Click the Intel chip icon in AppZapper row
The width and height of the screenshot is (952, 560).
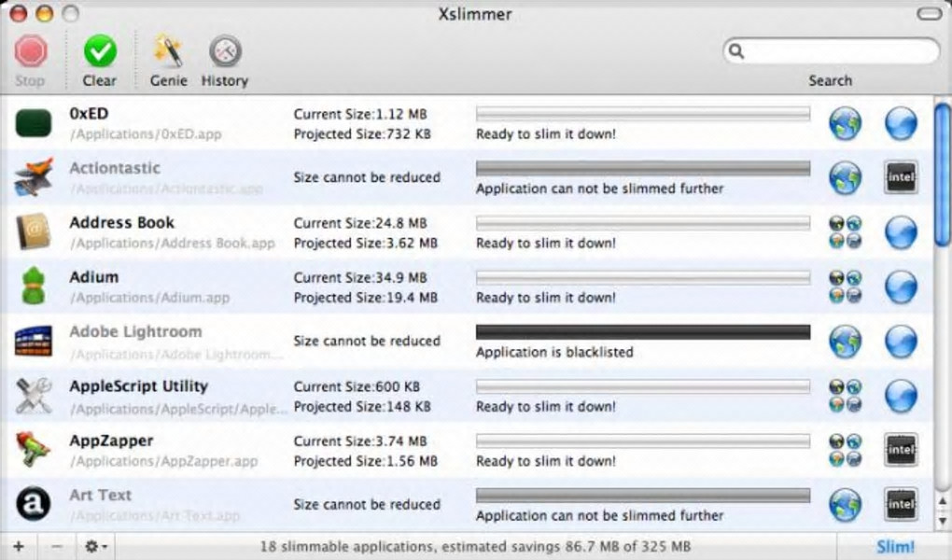pyautogui.click(x=901, y=450)
